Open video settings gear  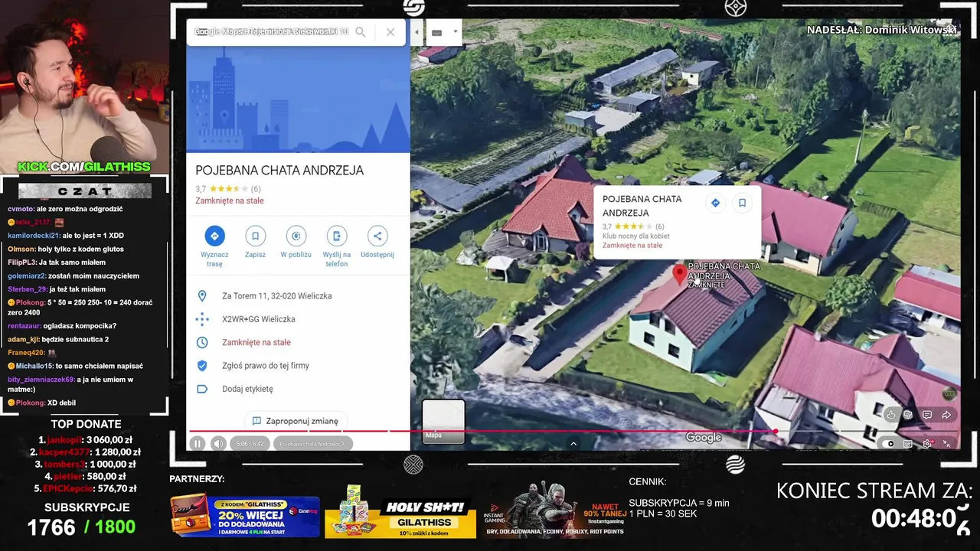(927, 444)
